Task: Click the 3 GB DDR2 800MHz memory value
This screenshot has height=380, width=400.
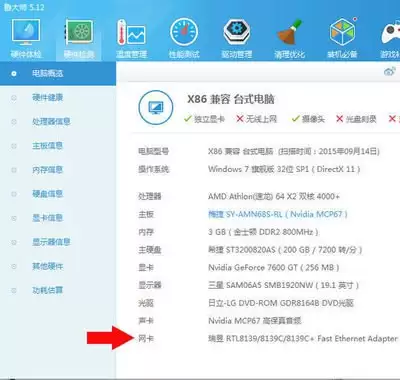Action: click(263, 232)
